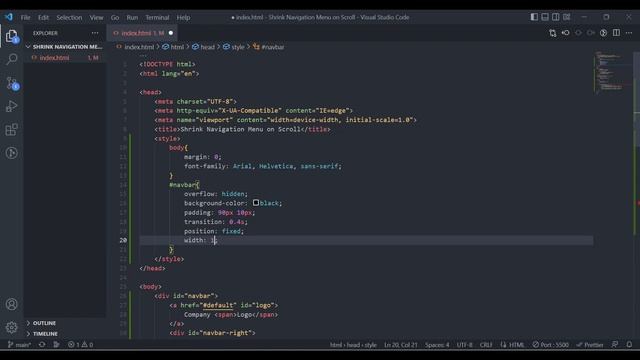
Task: Open the Accounts menu icon
Action: 12,304
